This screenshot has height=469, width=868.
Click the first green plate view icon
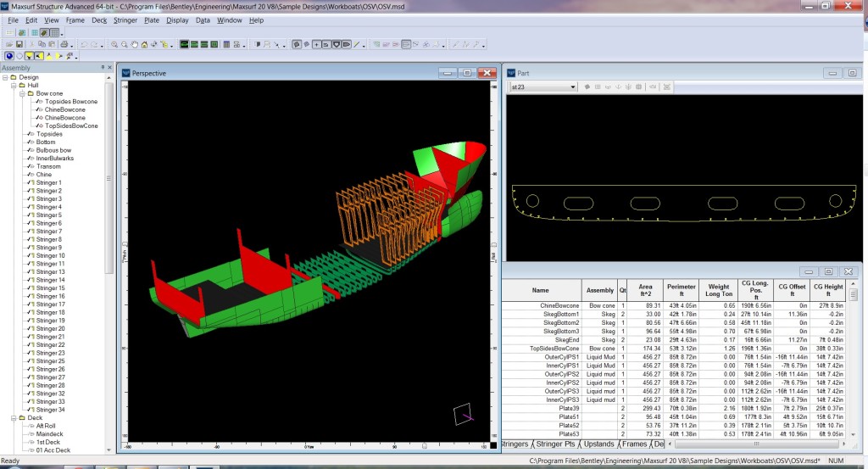184,44
